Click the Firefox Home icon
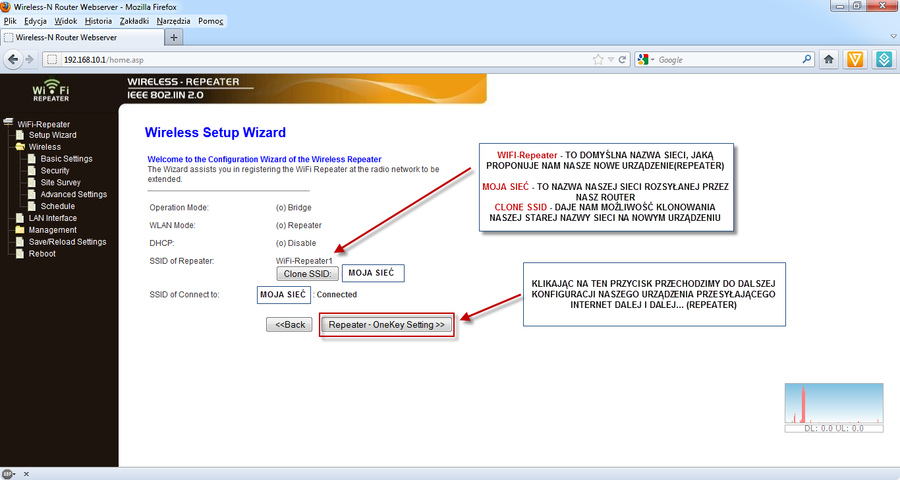Screen dimensions: 900x480 pos(828,59)
